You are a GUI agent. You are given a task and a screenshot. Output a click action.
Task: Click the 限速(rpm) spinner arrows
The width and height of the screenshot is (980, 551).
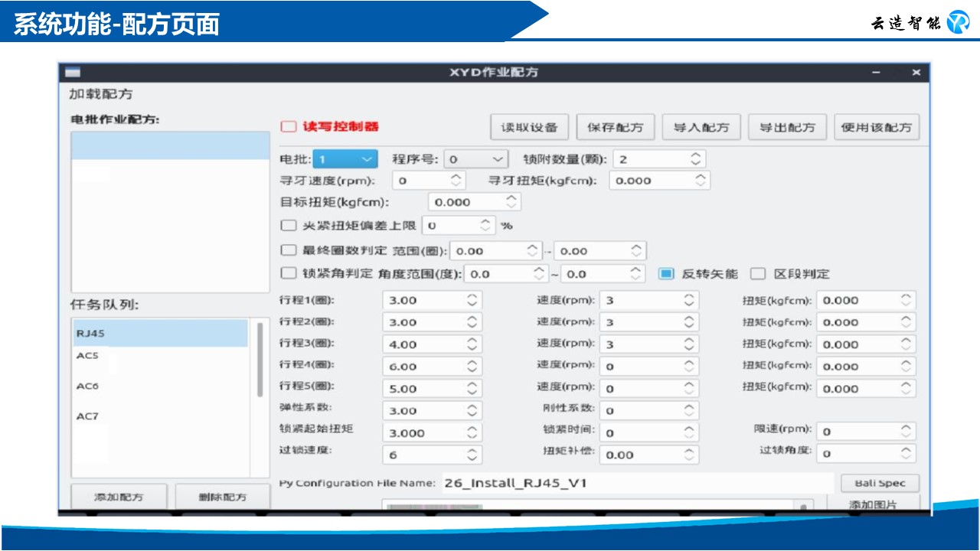[906, 432]
